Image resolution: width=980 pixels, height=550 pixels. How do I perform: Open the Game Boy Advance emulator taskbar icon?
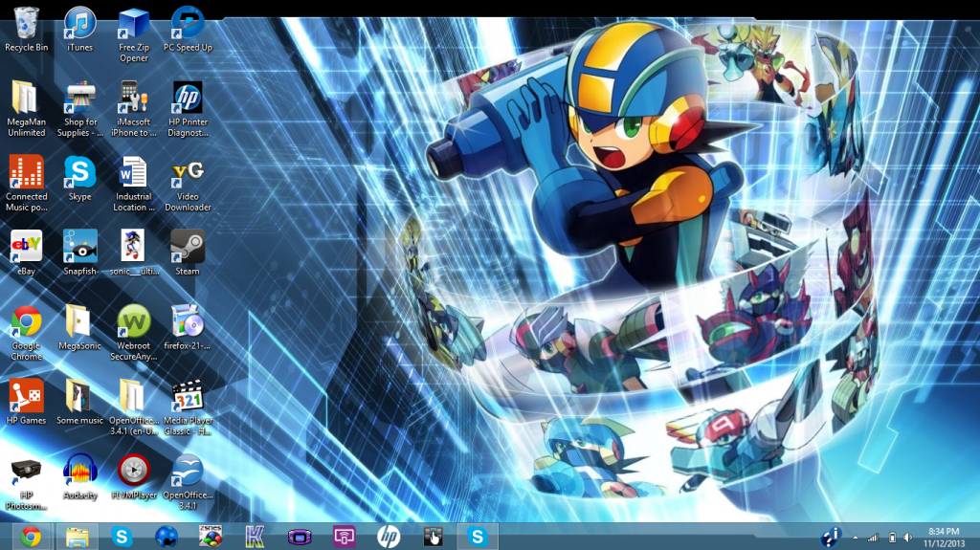(x=300, y=537)
